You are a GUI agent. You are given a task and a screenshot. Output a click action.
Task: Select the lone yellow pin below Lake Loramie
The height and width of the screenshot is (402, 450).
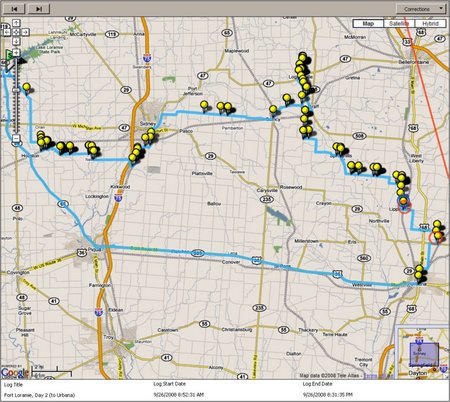point(26,87)
